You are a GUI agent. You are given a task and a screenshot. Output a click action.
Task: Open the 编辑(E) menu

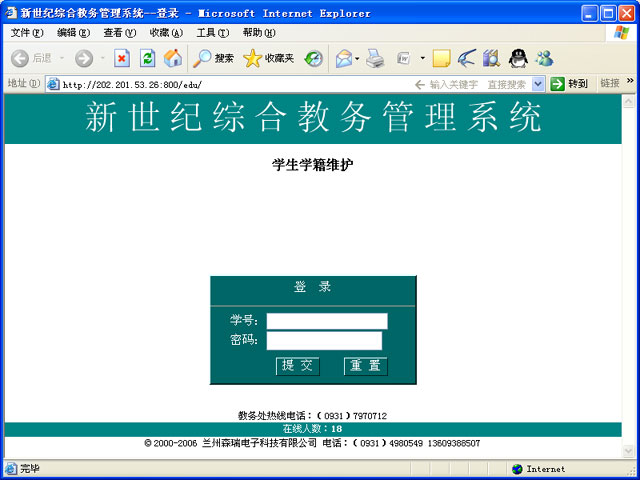(73, 33)
